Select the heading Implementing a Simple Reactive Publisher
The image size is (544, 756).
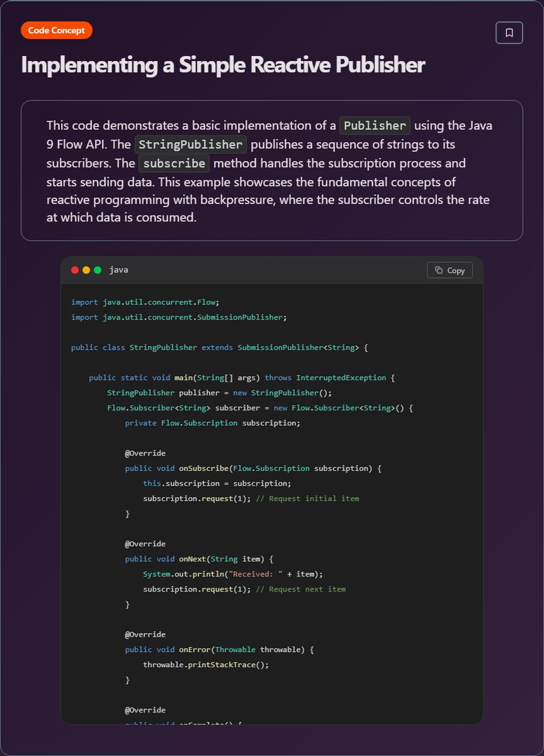coord(223,65)
